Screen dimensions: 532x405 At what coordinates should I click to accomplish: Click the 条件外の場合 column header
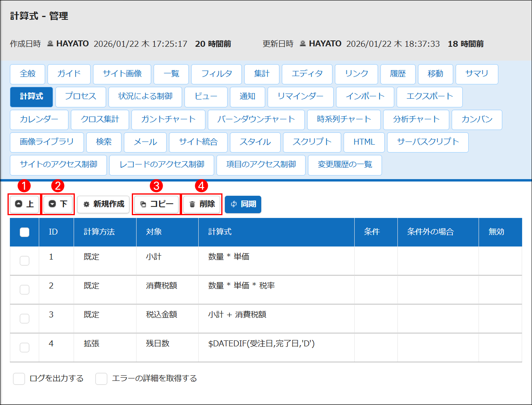pos(438,232)
